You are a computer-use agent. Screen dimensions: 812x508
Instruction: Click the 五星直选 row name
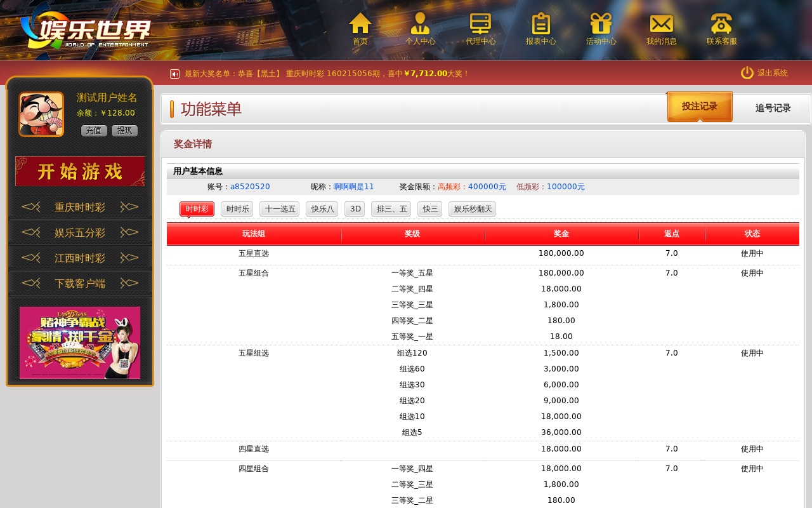(x=254, y=253)
